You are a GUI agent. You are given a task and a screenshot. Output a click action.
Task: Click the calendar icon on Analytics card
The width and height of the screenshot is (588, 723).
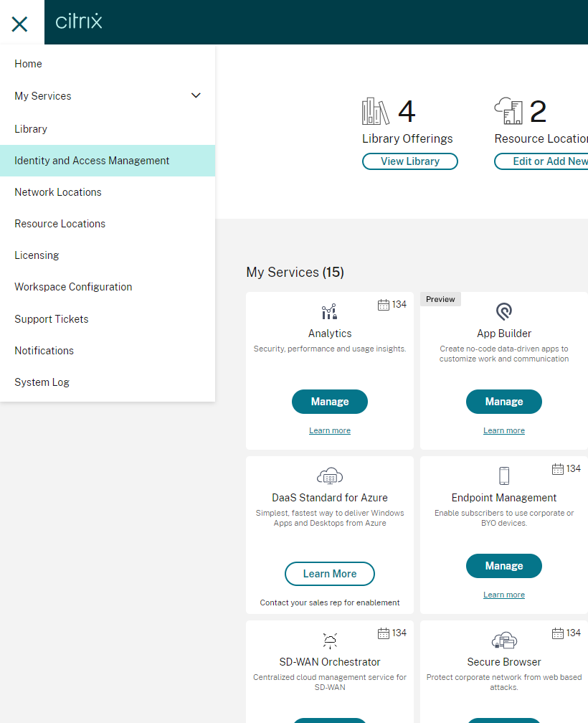click(x=384, y=305)
